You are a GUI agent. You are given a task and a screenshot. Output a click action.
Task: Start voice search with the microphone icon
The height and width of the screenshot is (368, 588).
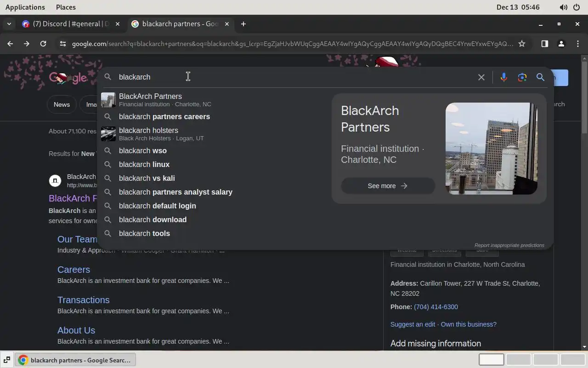coord(504,77)
